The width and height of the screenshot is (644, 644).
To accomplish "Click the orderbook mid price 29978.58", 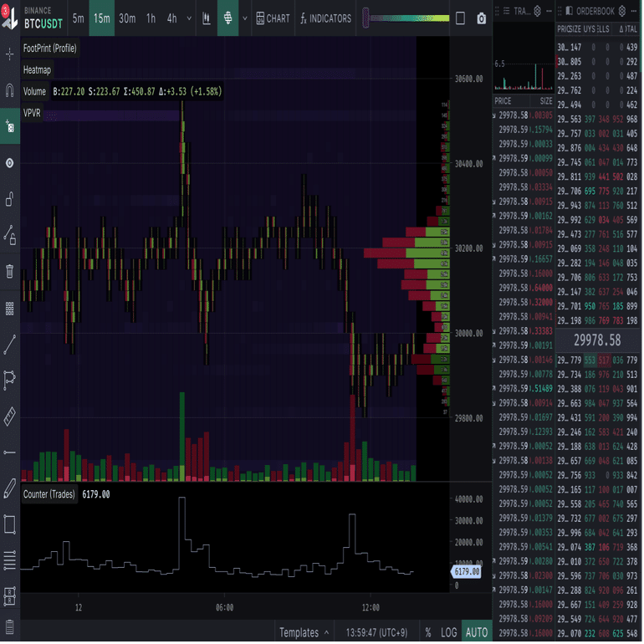I will 597,340.
